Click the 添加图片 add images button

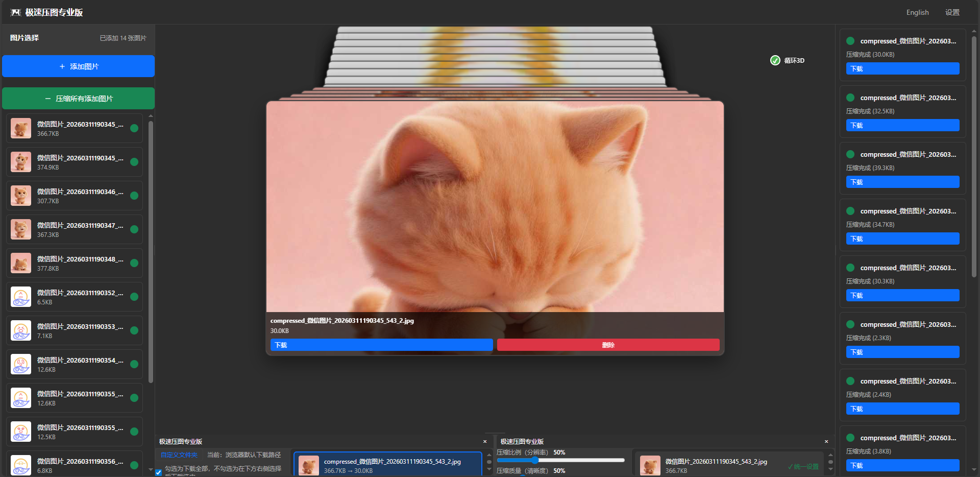(x=78, y=66)
